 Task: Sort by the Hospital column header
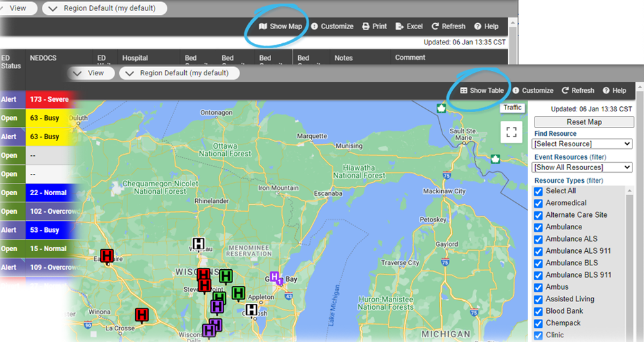[135, 58]
